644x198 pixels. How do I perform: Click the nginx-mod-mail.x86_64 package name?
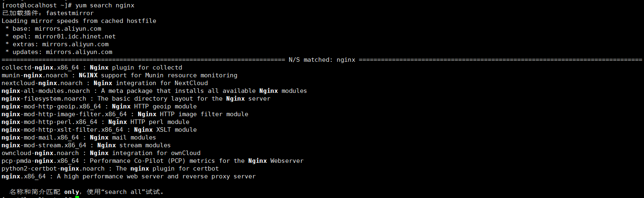pos(40,137)
